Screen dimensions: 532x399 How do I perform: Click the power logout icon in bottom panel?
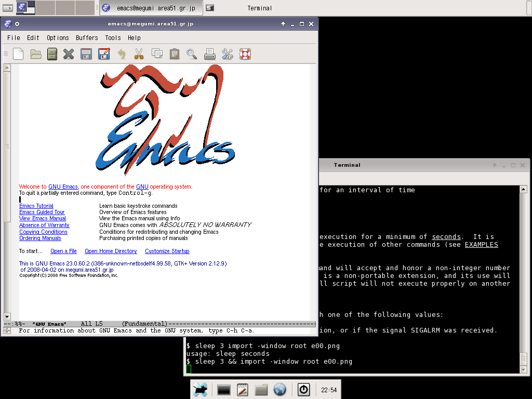303,390
